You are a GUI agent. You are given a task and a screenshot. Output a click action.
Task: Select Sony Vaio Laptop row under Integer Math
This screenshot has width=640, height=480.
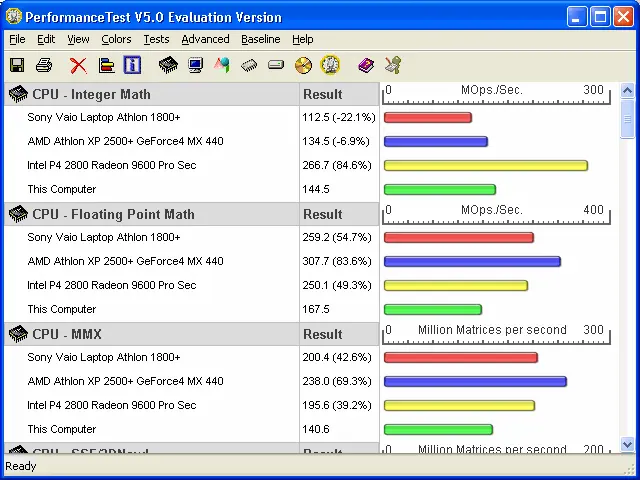point(192,118)
